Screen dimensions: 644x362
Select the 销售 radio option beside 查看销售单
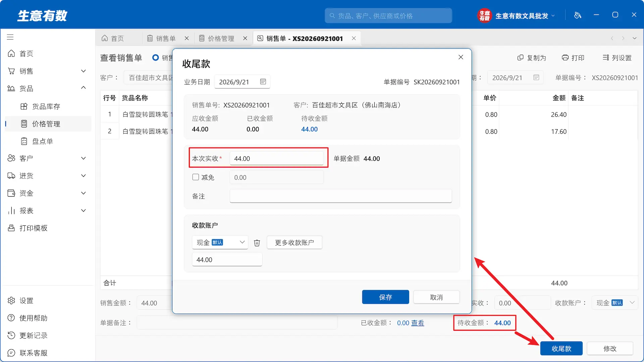click(x=155, y=58)
